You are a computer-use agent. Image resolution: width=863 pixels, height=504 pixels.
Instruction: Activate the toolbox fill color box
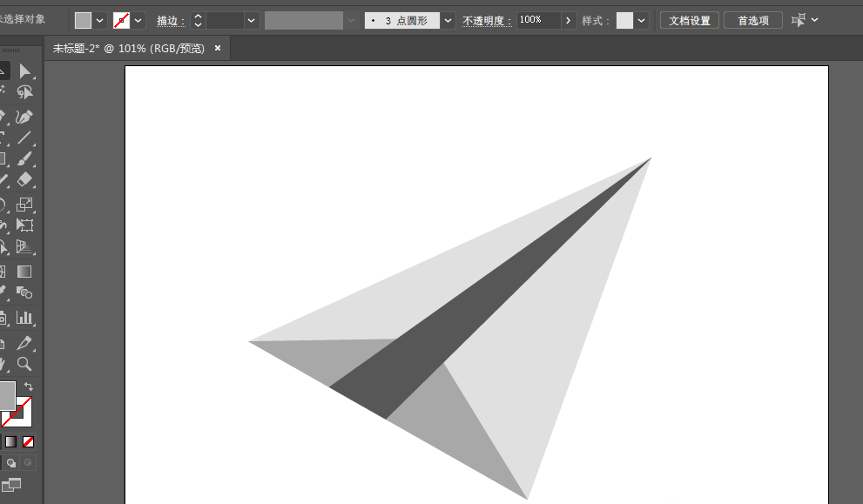(7, 395)
